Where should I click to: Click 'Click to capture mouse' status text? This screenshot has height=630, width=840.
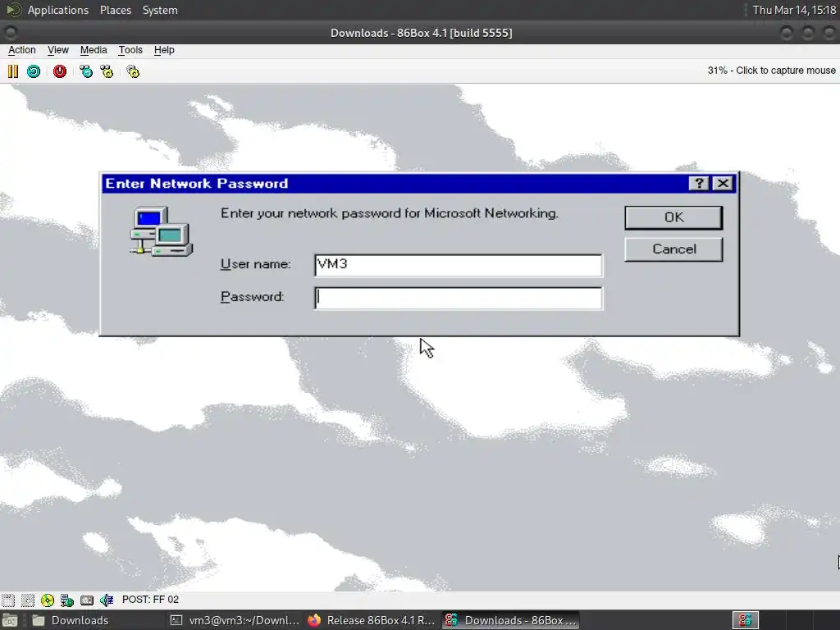(785, 71)
